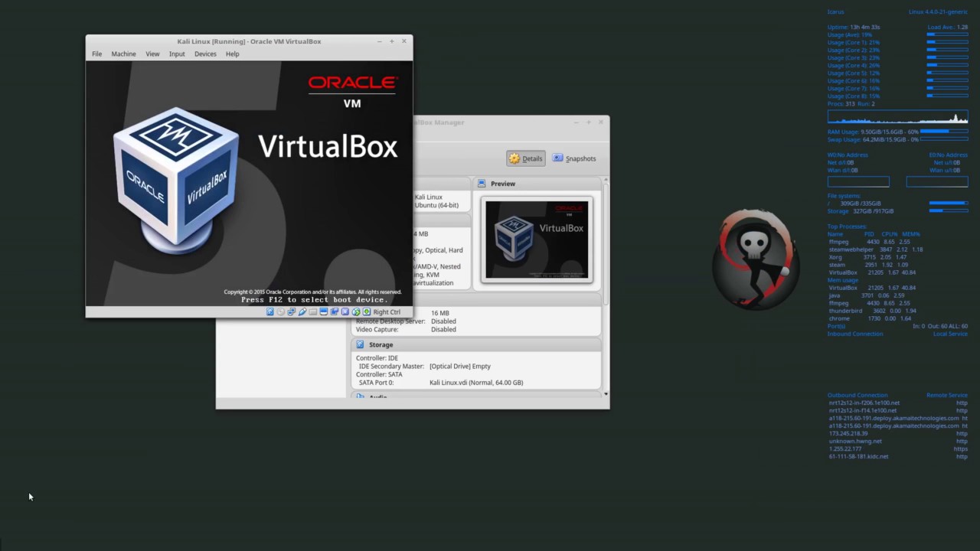This screenshot has width=980, height=551.
Task: Open the Help menu
Action: tap(232, 54)
